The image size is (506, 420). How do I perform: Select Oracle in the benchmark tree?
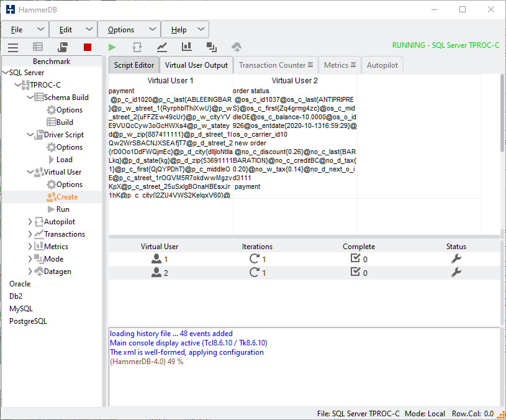click(x=20, y=284)
